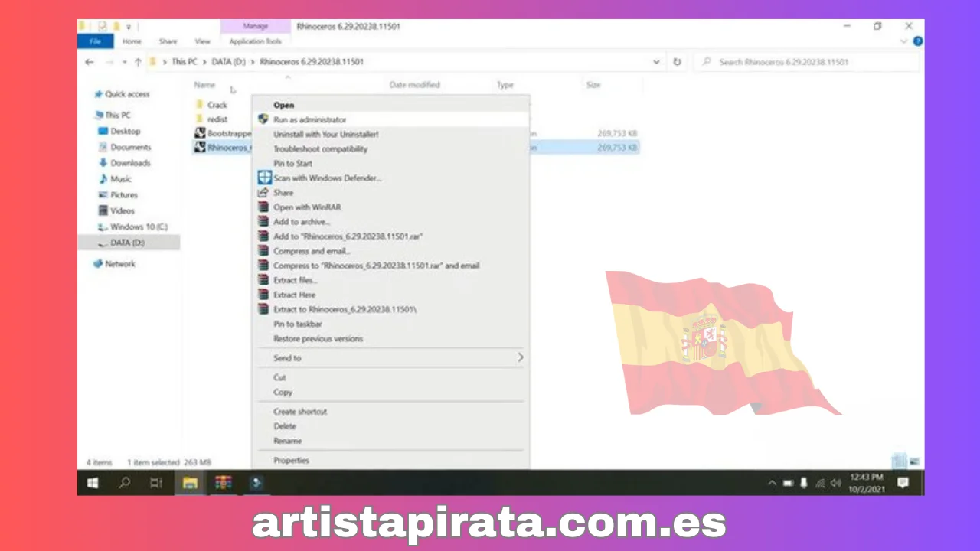Click the Bootstrapper file icon
Image resolution: width=980 pixels, height=551 pixels.
[x=199, y=133]
